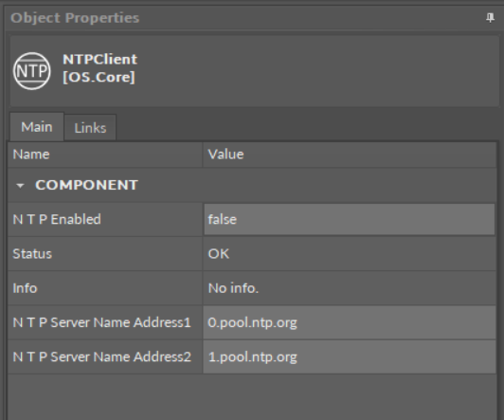Select the Main tab

click(37, 127)
